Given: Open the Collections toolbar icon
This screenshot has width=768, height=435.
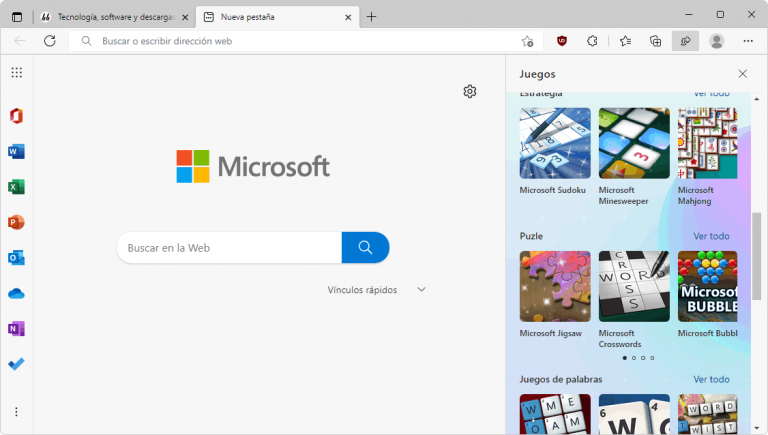Looking at the screenshot, I should [656, 41].
